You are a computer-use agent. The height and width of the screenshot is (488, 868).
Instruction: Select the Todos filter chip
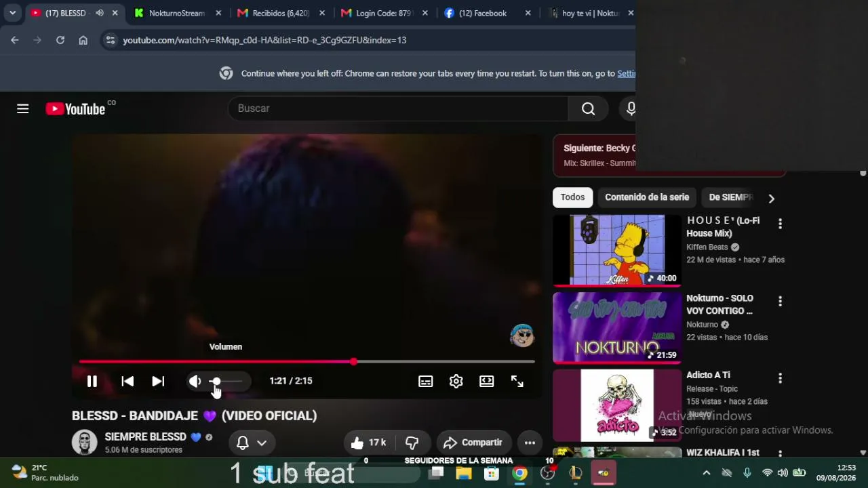point(572,197)
